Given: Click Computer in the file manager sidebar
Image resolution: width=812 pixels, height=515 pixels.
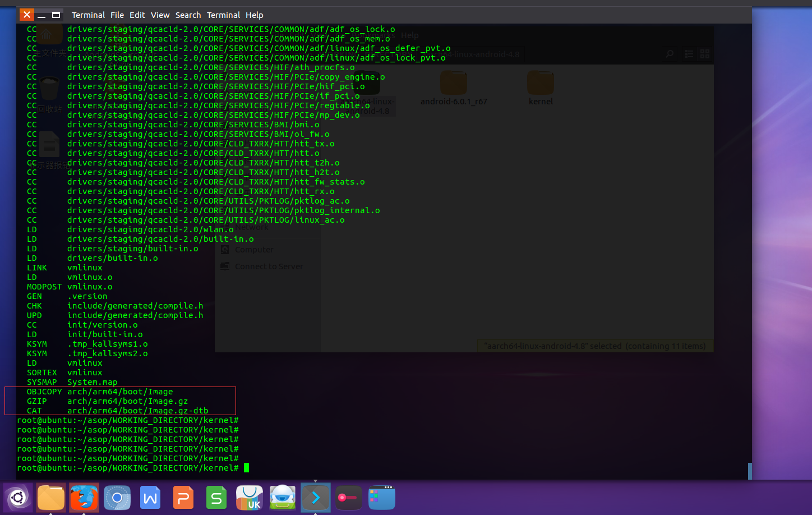Looking at the screenshot, I should (x=254, y=250).
